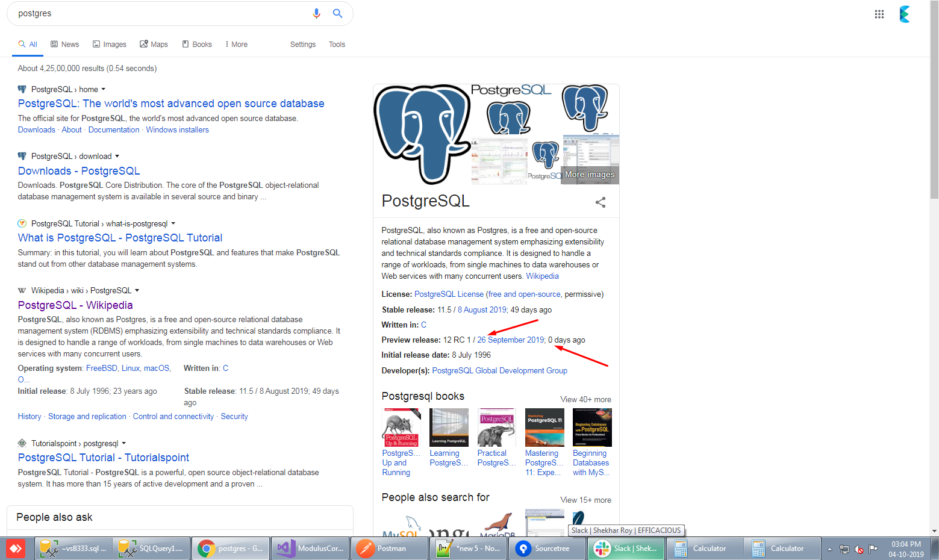Switch to the Images tab
This screenshot has width=939, height=560.
(110, 45)
